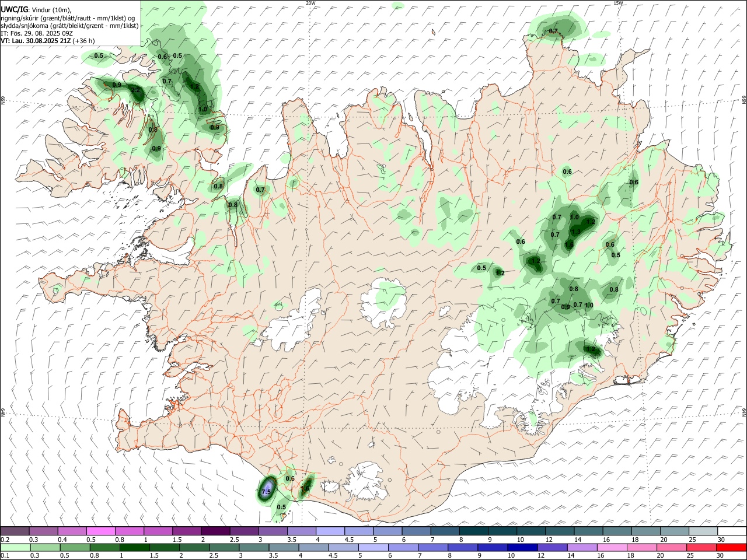Click the '0.1' label in the bottom legend row

[x=5, y=555]
